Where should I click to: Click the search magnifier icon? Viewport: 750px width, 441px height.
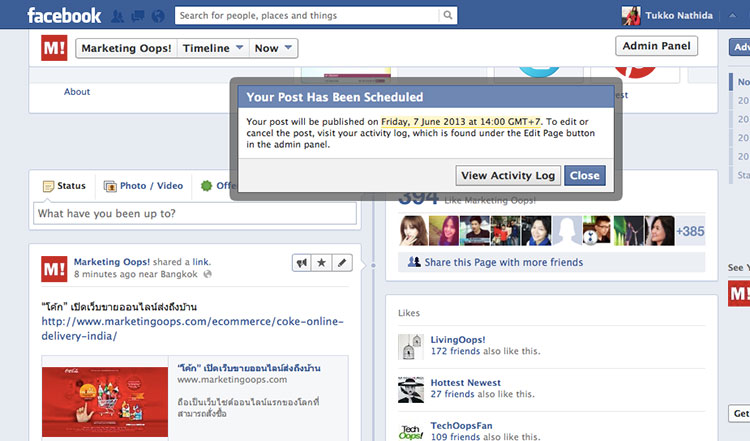click(448, 15)
